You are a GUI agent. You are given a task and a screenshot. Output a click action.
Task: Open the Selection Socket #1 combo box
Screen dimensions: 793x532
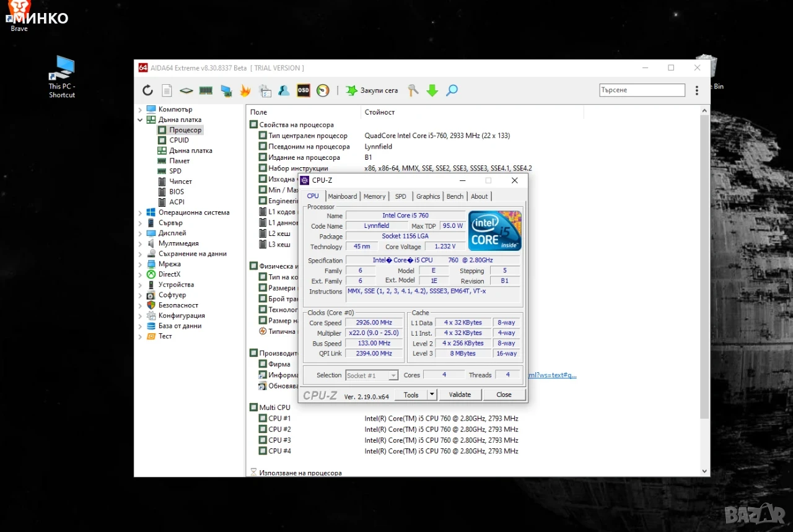click(372, 375)
